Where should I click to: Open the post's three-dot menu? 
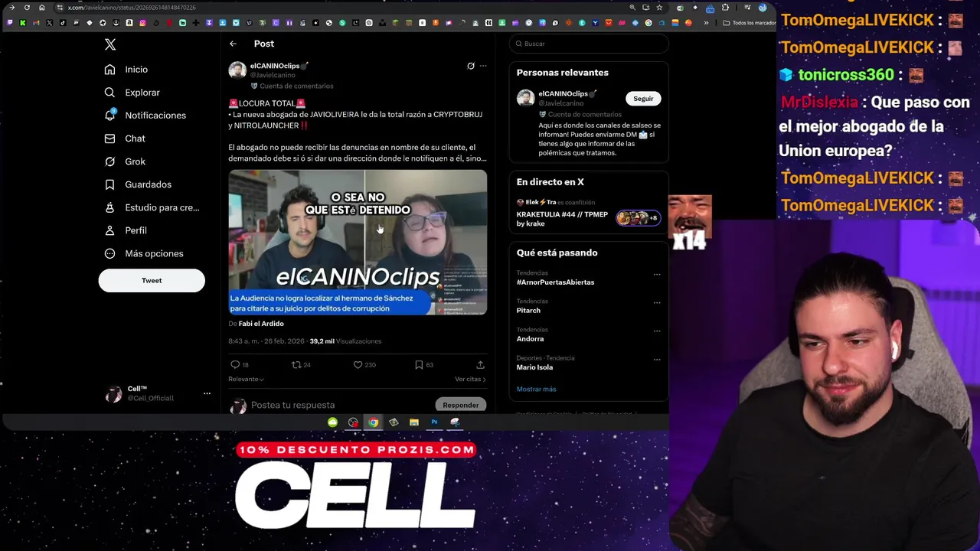(483, 66)
